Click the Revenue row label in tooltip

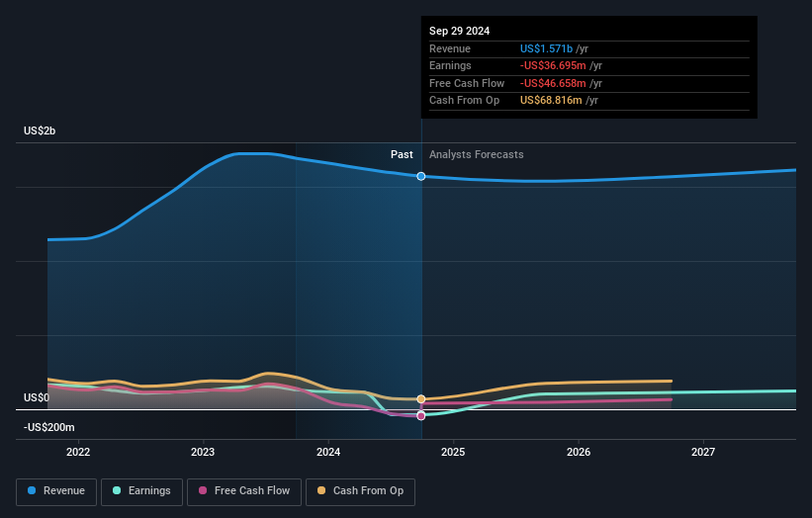pyautogui.click(x=449, y=48)
